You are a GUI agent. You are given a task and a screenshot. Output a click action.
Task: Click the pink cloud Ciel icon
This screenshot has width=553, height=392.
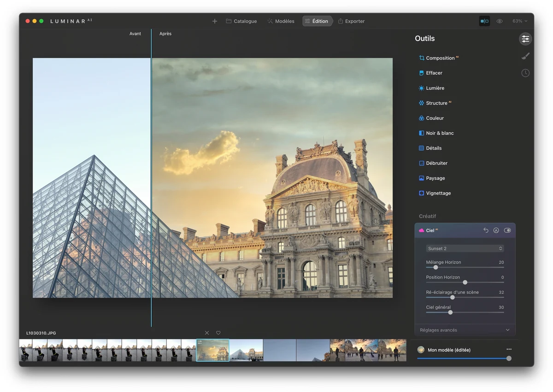[x=421, y=230]
